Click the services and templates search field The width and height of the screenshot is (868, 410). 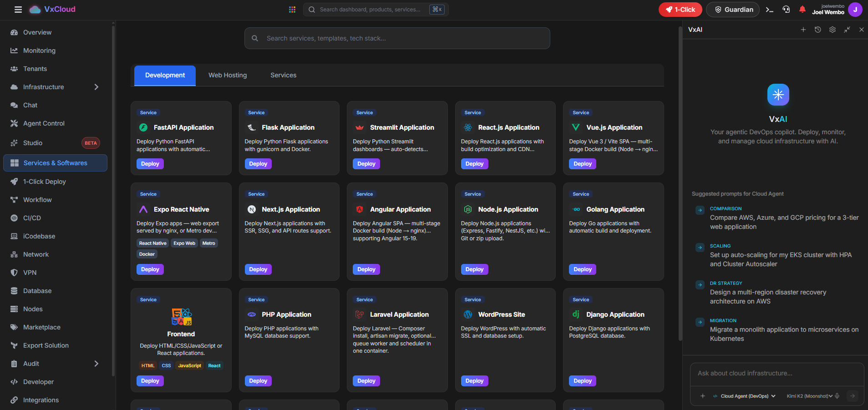(x=397, y=38)
